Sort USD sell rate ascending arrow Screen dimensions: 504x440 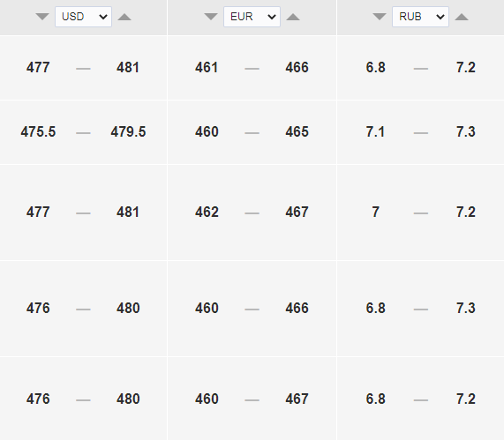pos(124,17)
